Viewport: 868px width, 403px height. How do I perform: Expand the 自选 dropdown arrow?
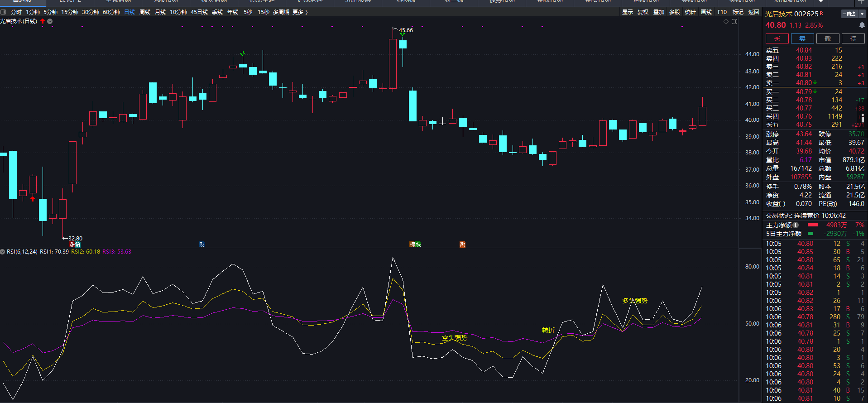[862, 14]
